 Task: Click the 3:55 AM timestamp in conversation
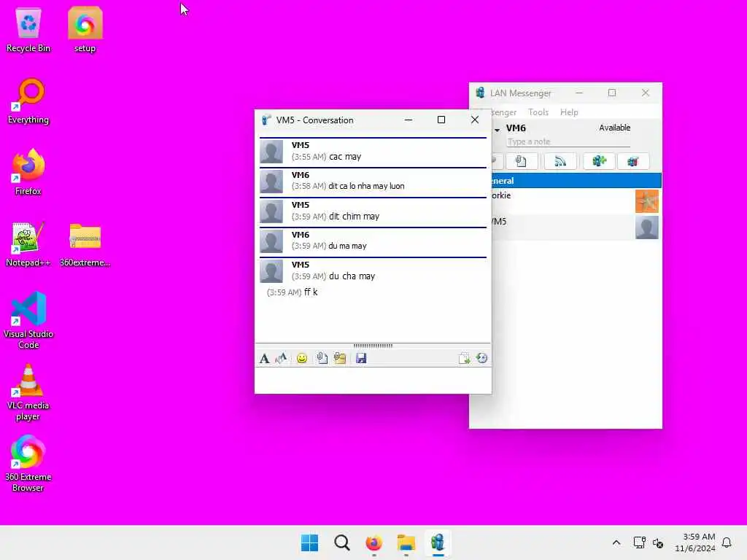click(x=309, y=157)
